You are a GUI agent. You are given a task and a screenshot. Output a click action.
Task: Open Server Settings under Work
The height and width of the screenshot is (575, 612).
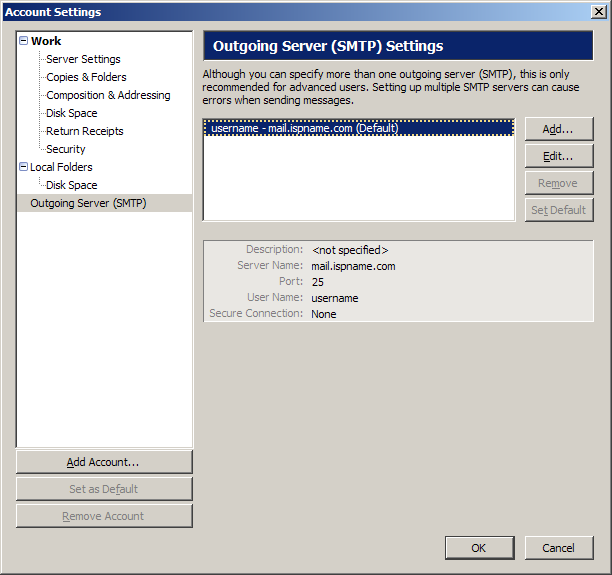[x=83, y=59]
